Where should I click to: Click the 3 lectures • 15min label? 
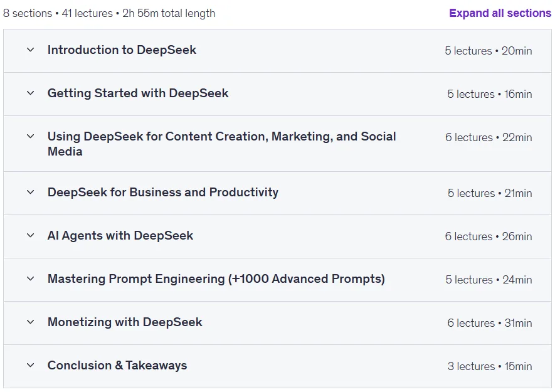[x=490, y=366]
